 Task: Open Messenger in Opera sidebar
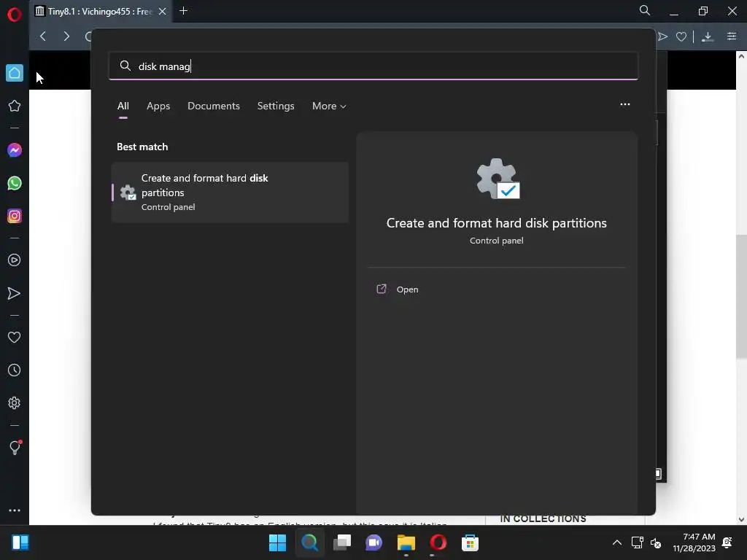(15, 150)
